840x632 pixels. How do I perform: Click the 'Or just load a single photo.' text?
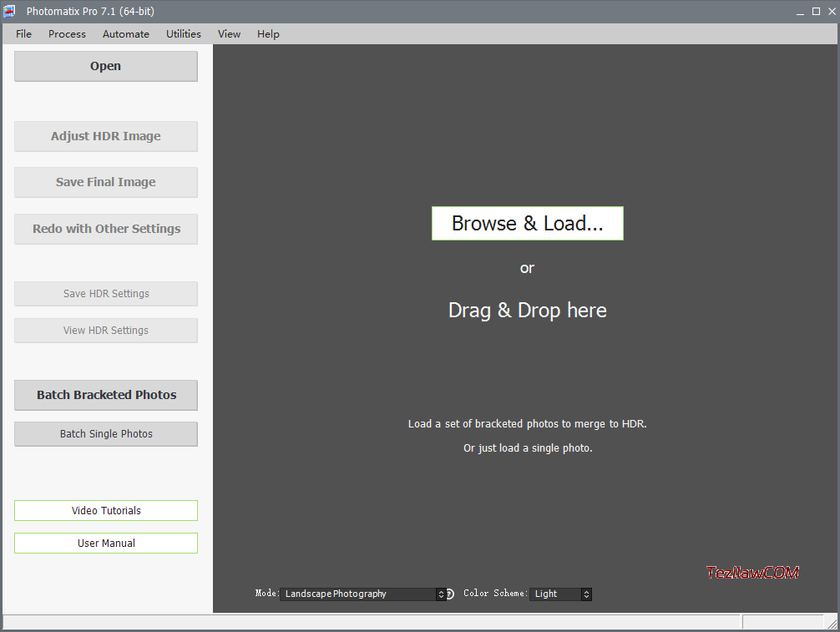pyautogui.click(x=528, y=447)
